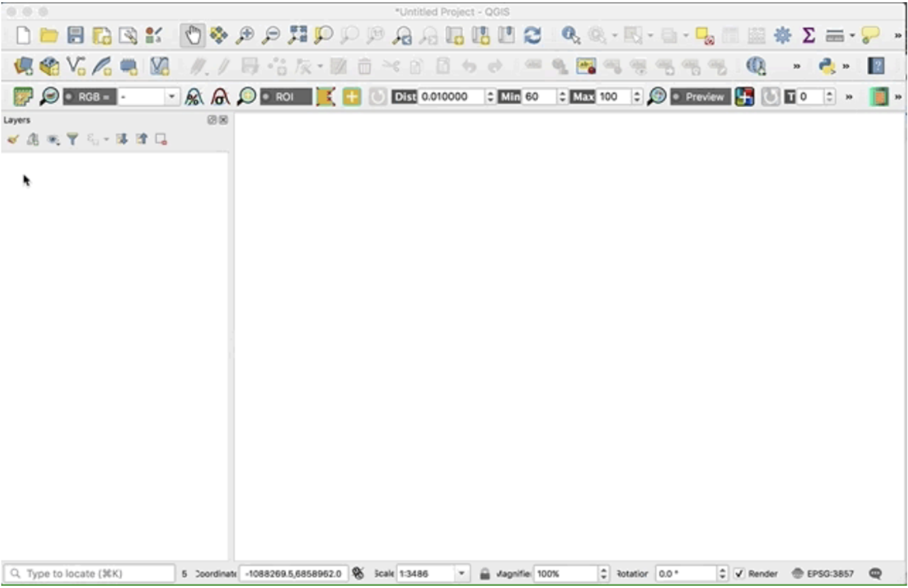Expand the Measure tool dropdown arrow

852,35
